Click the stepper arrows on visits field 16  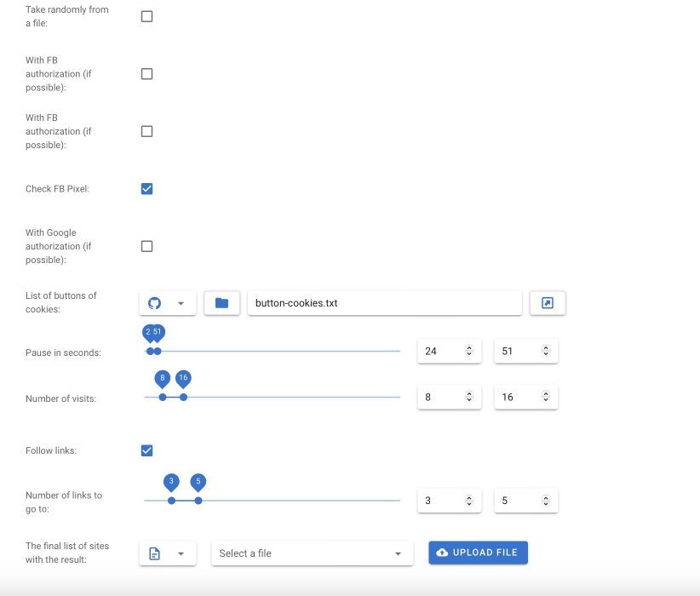pos(546,397)
